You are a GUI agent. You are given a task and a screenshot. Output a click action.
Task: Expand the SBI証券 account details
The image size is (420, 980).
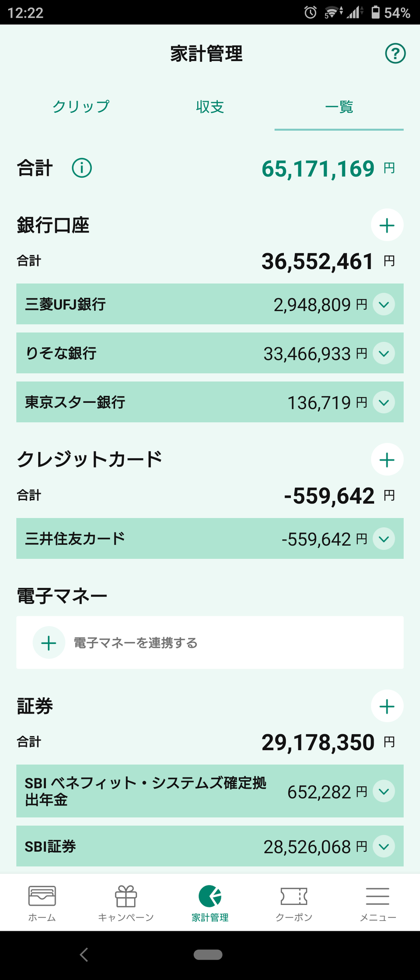click(384, 846)
